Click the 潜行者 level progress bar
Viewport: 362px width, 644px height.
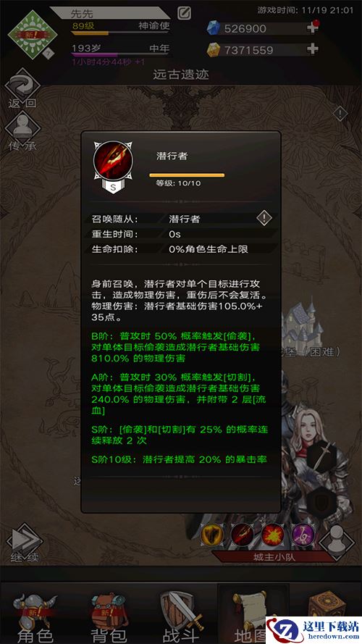pos(187,175)
